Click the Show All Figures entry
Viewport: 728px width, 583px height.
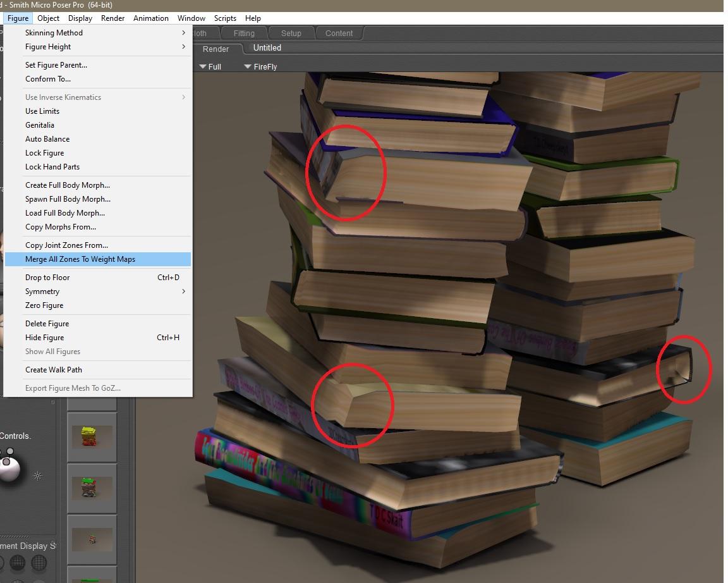tap(98, 352)
